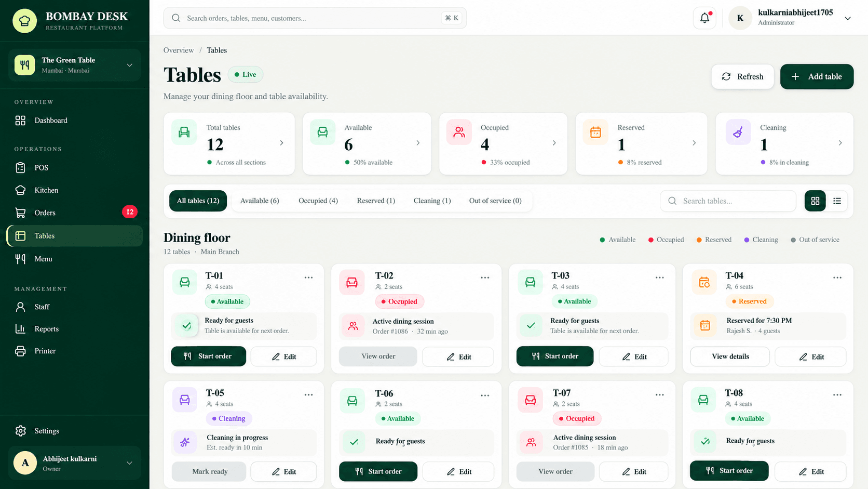The image size is (868, 489).
Task: Go to Printer in the sidebar
Action: pyautogui.click(x=75, y=351)
